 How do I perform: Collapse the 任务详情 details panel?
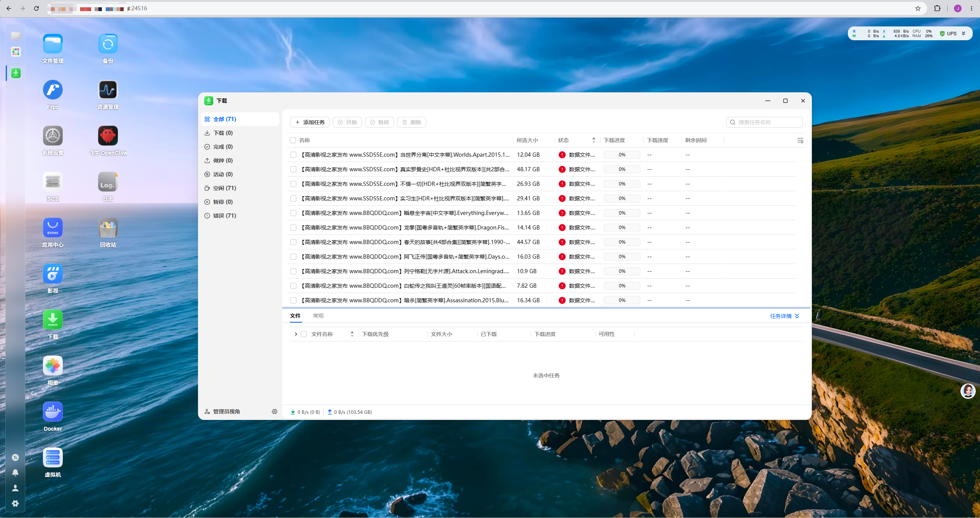pos(785,316)
